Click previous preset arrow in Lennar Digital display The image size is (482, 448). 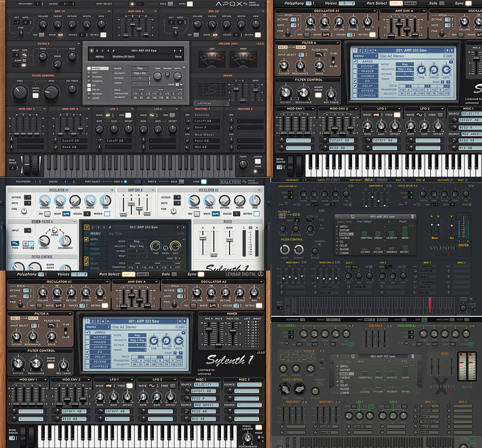(180, 321)
